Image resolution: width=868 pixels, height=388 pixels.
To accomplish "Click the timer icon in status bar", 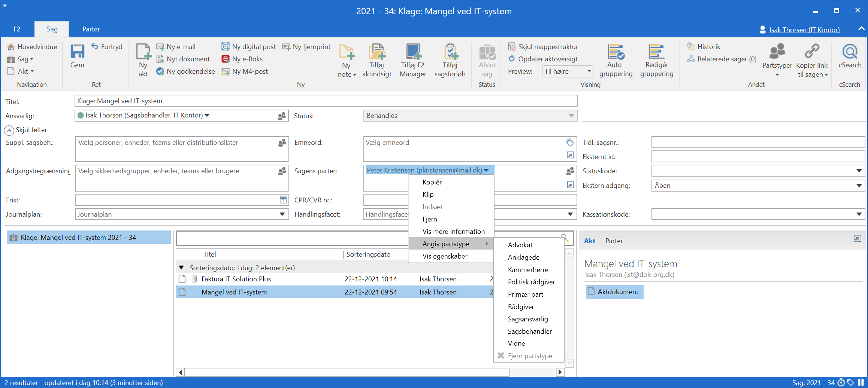I will (841, 382).
